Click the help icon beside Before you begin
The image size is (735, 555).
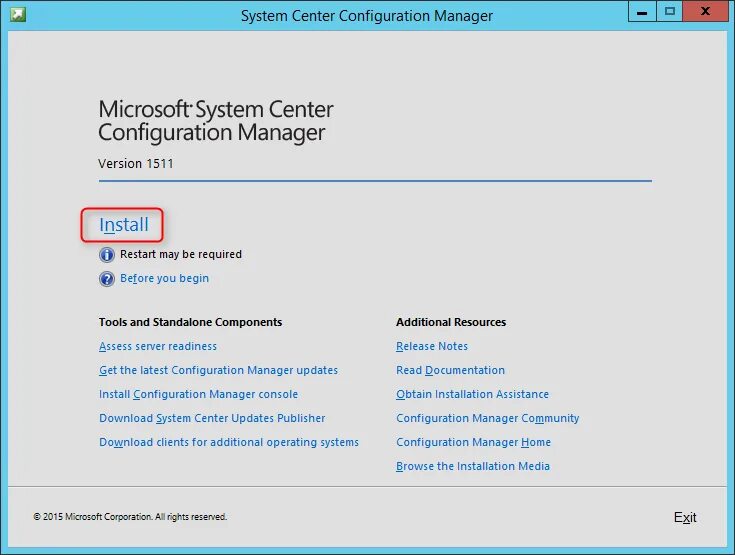[107, 279]
